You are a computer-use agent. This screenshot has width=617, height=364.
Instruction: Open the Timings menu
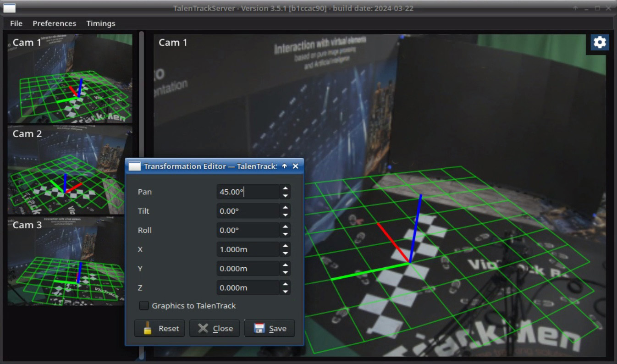101,23
